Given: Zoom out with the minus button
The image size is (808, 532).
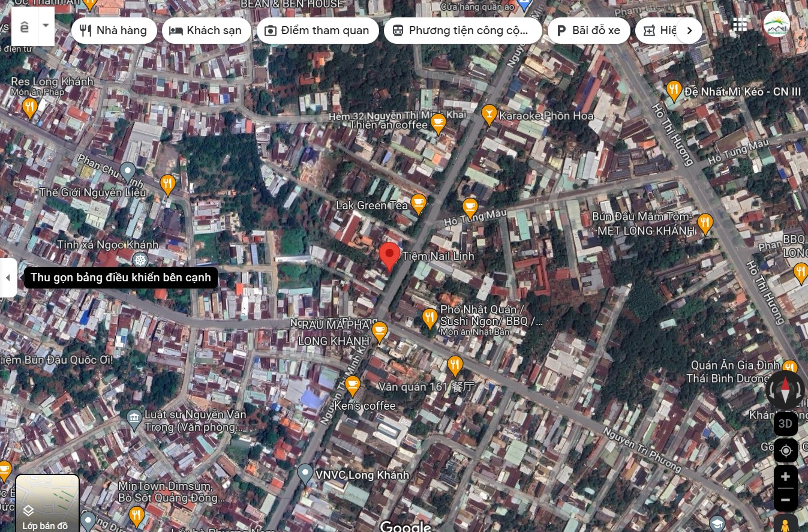Looking at the screenshot, I should [x=785, y=500].
